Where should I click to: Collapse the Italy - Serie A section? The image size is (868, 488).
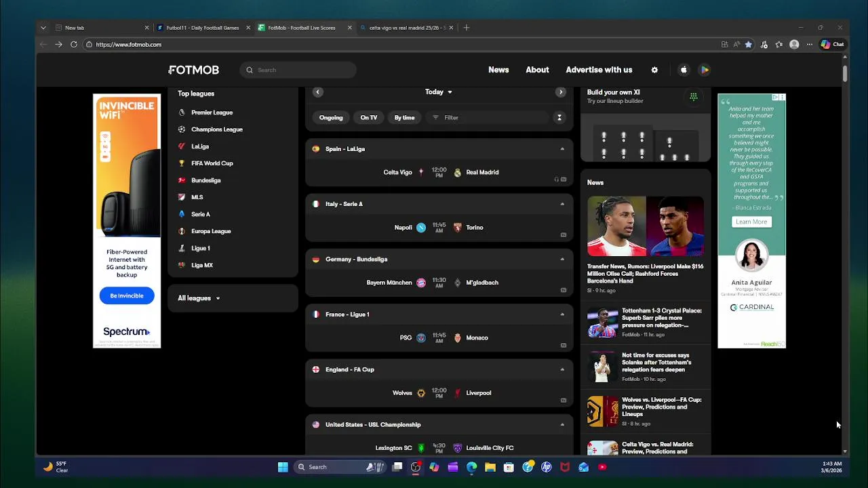[x=562, y=204]
